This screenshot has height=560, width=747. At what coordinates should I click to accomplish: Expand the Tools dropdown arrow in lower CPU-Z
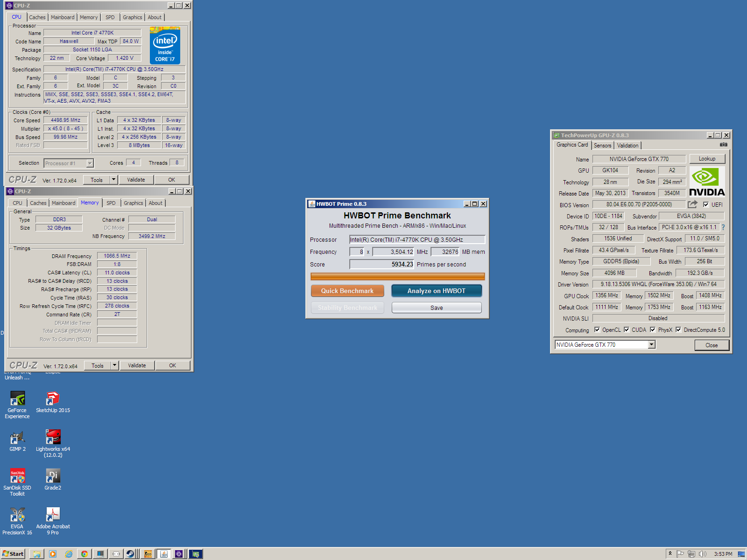click(x=114, y=365)
